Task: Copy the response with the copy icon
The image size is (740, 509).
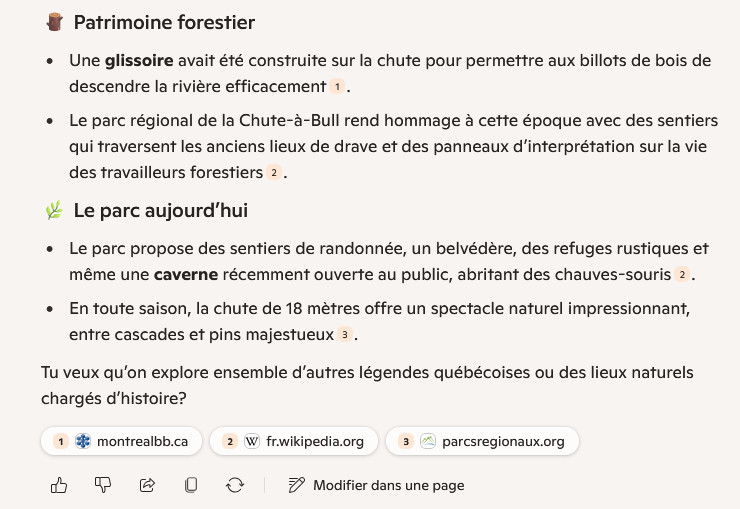Action: [191, 485]
